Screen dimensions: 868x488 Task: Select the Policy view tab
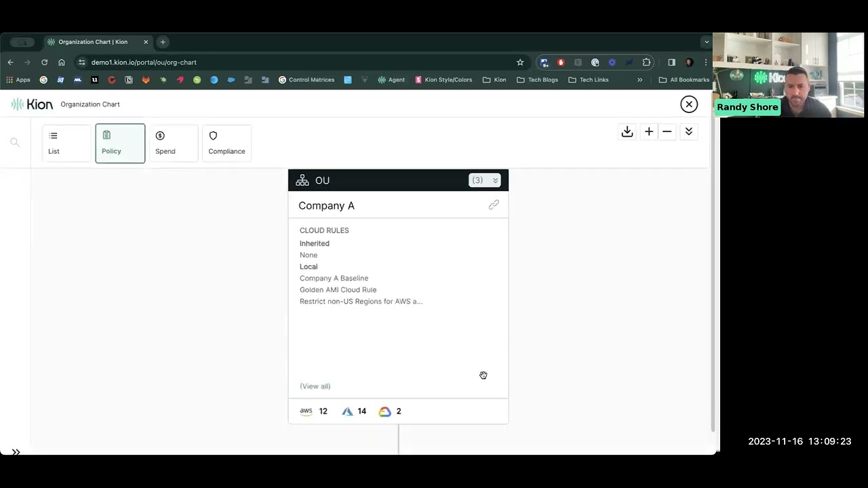120,143
